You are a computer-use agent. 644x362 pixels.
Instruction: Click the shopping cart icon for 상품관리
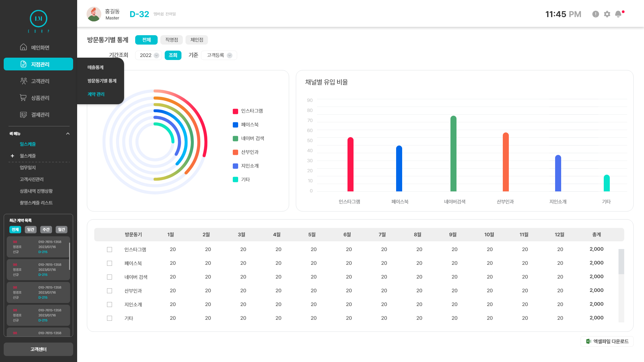coord(23,98)
